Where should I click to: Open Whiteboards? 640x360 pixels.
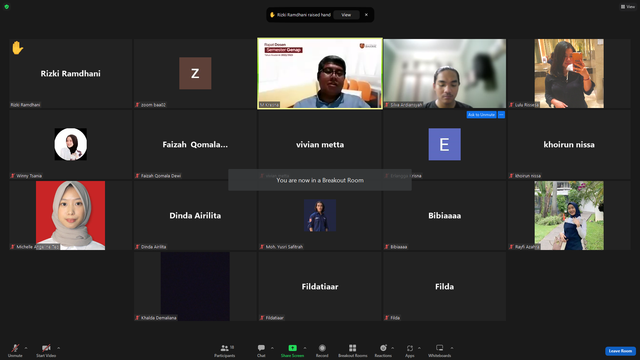pos(440,350)
